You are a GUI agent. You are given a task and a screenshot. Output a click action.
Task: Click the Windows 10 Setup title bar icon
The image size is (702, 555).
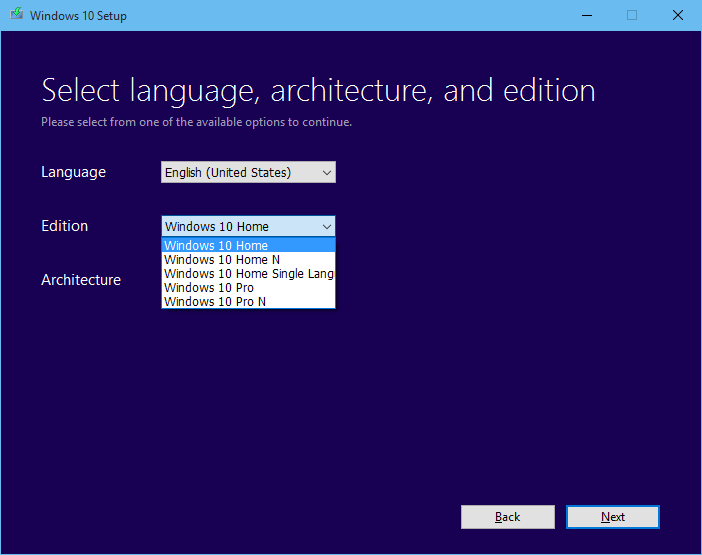coord(17,14)
